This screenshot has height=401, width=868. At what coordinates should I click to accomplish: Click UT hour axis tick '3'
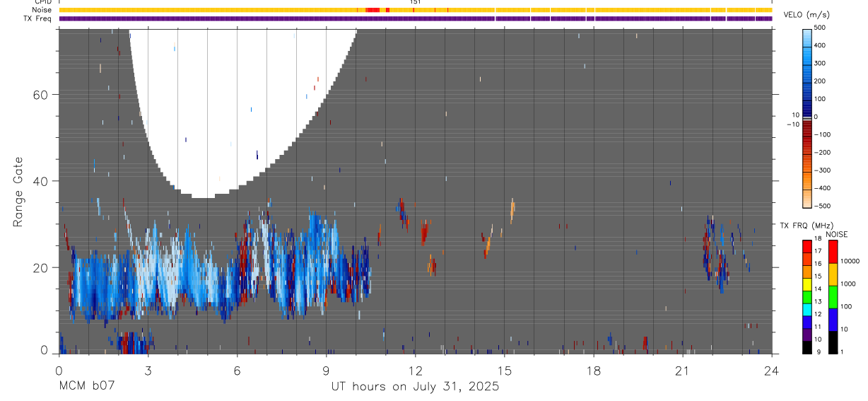[x=148, y=369]
